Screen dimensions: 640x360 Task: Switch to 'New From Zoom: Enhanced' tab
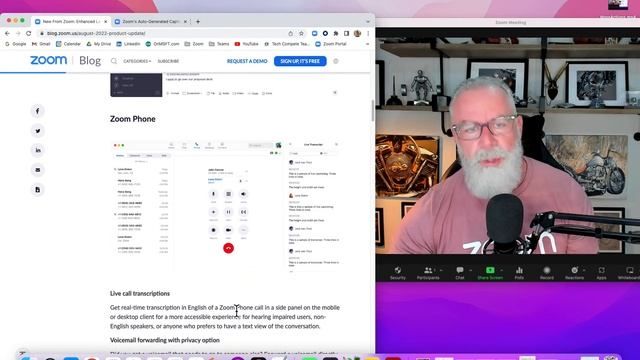point(71,22)
